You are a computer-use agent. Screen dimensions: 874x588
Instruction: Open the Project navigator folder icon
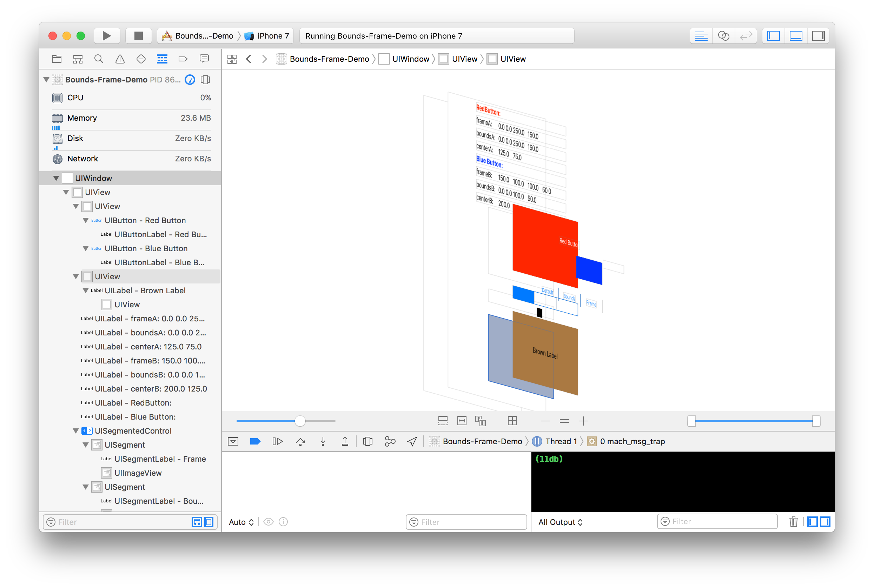click(57, 59)
